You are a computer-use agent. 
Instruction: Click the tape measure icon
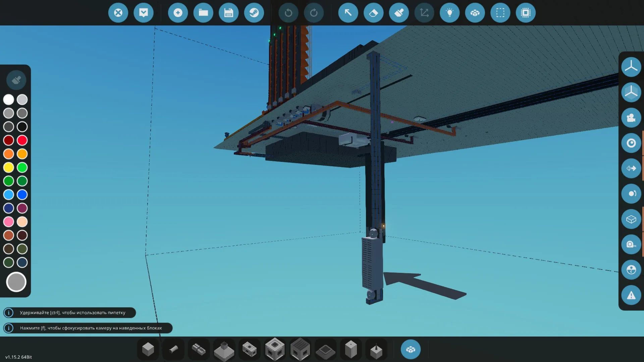[x=631, y=244]
